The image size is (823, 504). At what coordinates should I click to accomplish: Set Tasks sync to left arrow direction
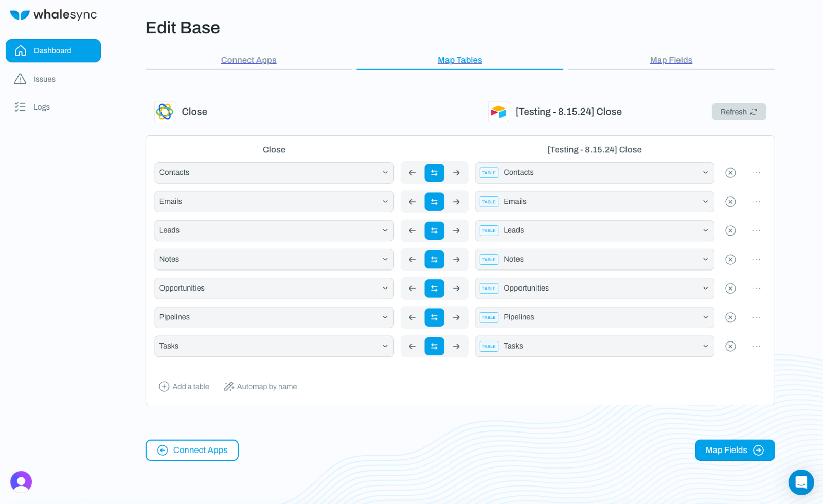pos(412,346)
